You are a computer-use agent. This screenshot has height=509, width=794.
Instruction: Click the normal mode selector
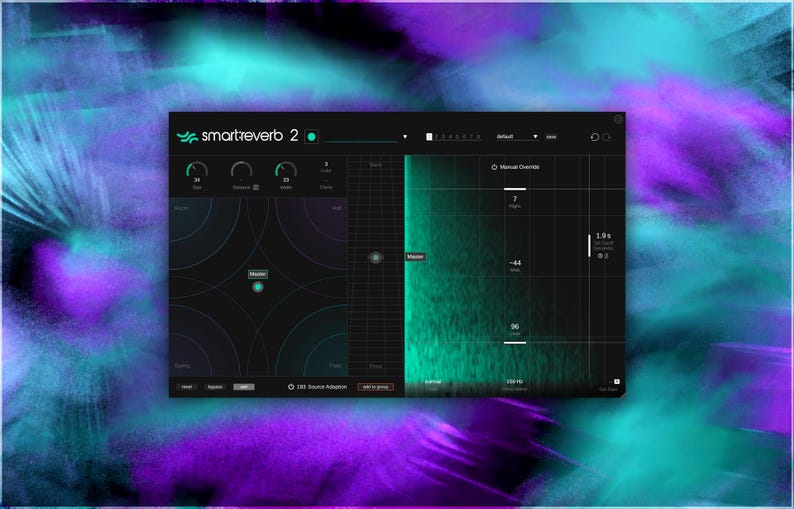coord(433,382)
